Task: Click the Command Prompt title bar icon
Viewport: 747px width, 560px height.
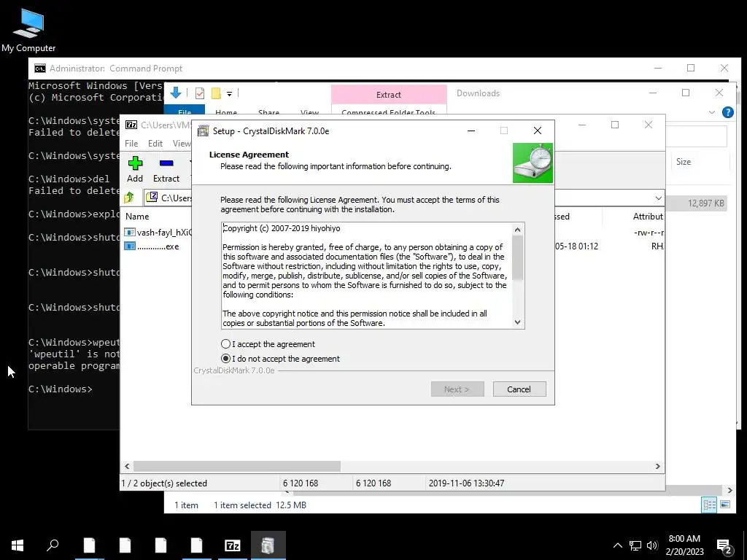Action: 40,69
